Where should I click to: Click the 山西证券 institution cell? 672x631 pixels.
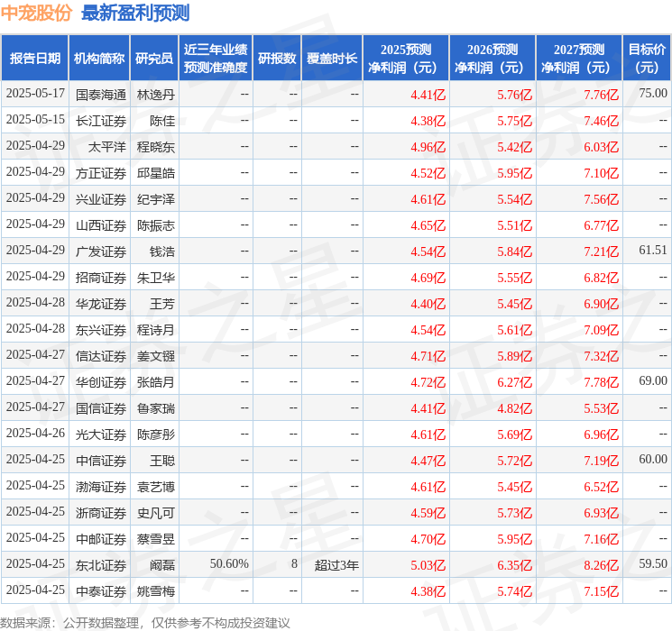point(101,225)
